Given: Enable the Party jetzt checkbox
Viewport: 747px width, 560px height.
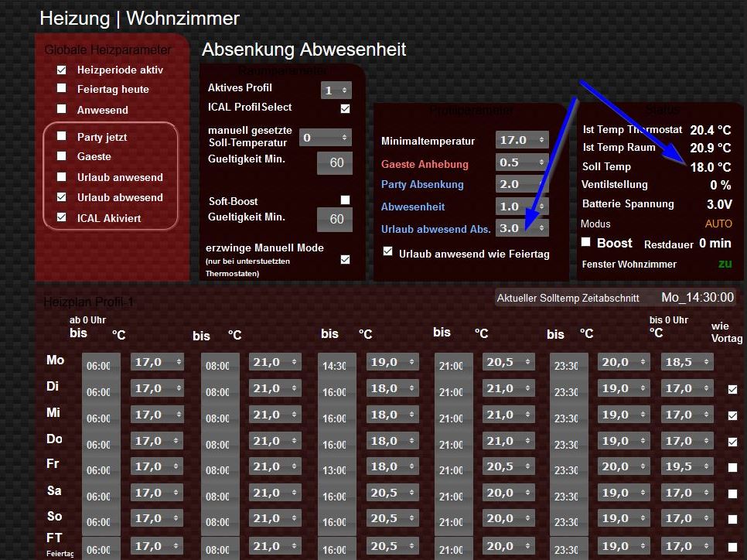Looking at the screenshot, I should click(61, 136).
